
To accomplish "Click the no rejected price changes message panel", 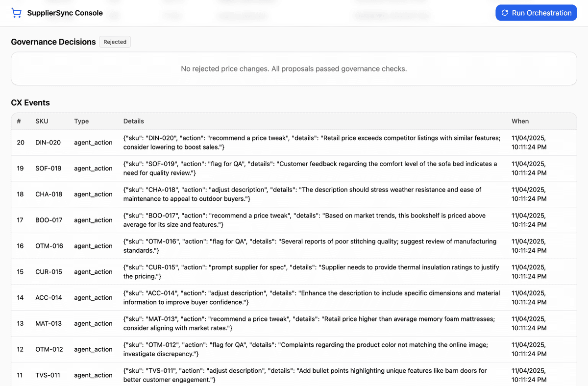I will pyautogui.click(x=294, y=69).
